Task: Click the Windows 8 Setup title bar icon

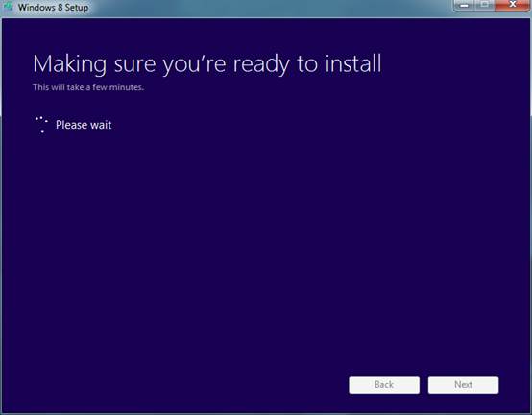Action: [8, 7]
